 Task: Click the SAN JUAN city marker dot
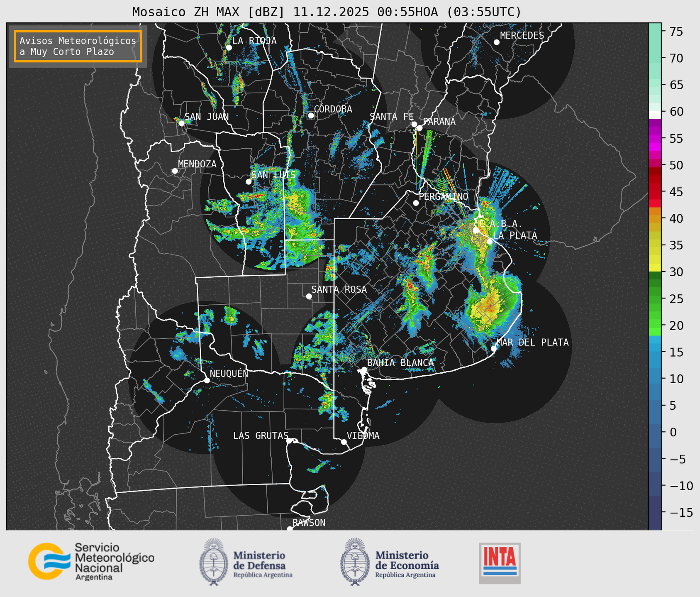point(181,123)
